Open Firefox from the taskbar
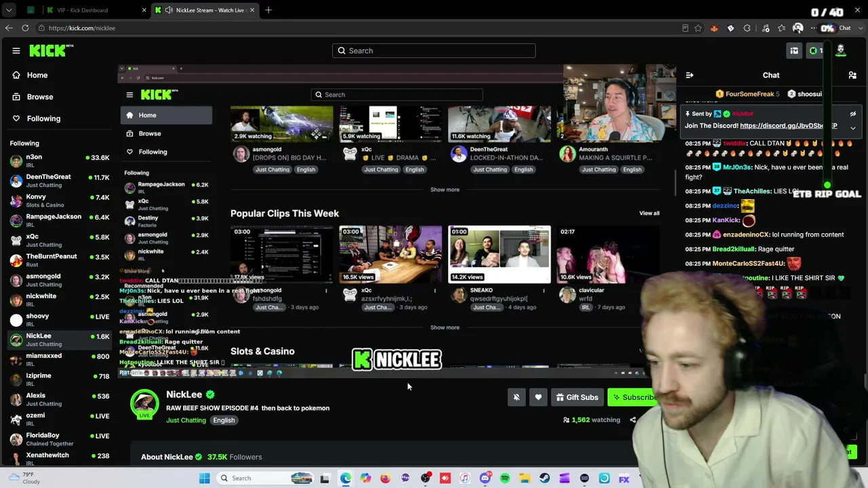 tap(385, 479)
